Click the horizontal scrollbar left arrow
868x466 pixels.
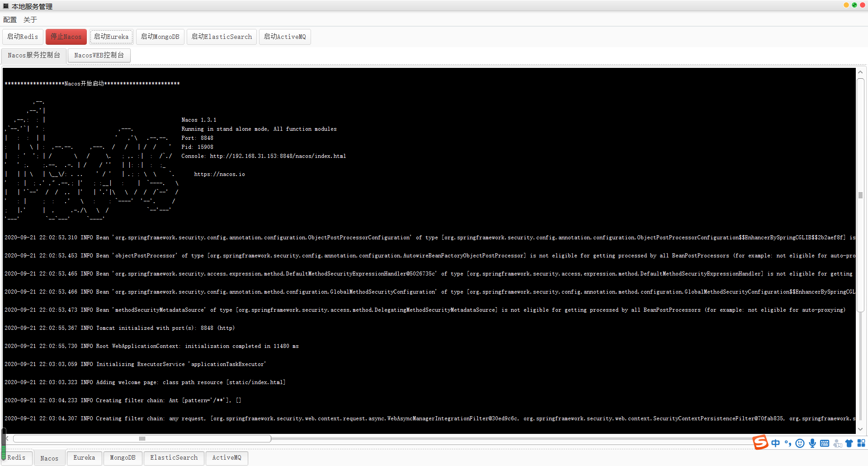point(8,438)
